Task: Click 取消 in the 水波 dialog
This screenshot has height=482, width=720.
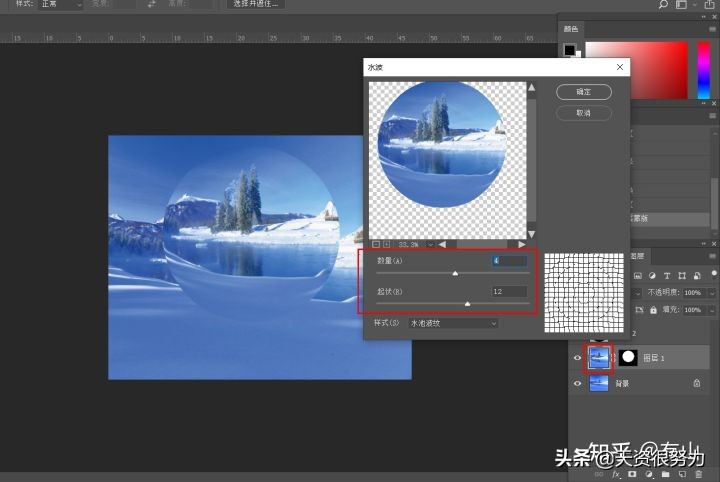Action: (584, 113)
